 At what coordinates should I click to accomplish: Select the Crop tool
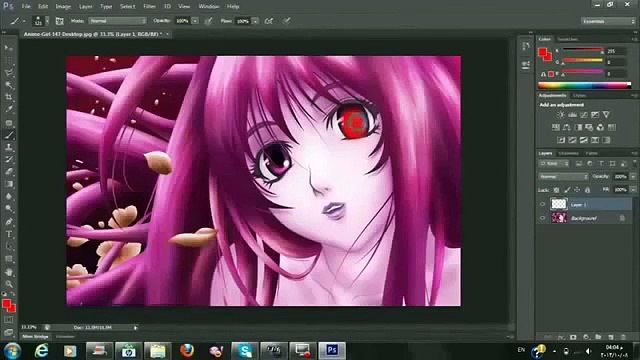click(9, 97)
